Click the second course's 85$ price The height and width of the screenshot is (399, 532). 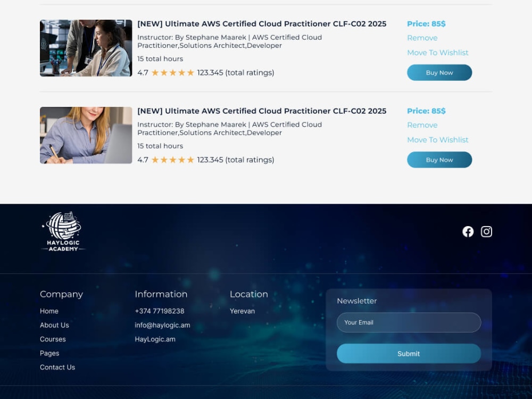426,111
